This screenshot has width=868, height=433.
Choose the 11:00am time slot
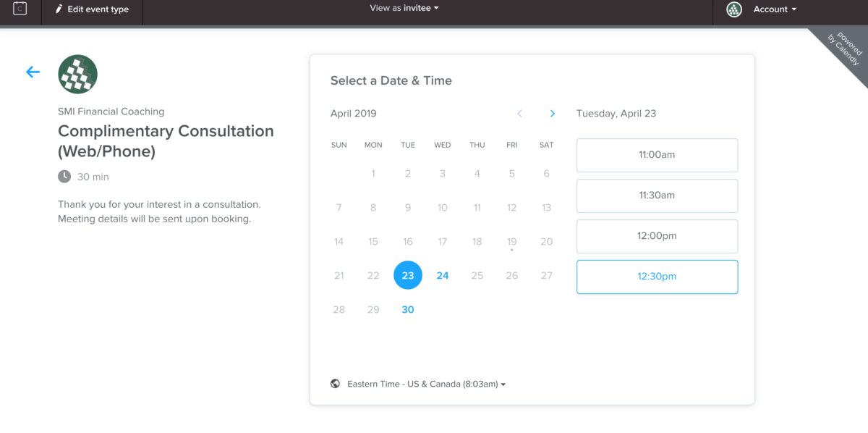(657, 155)
